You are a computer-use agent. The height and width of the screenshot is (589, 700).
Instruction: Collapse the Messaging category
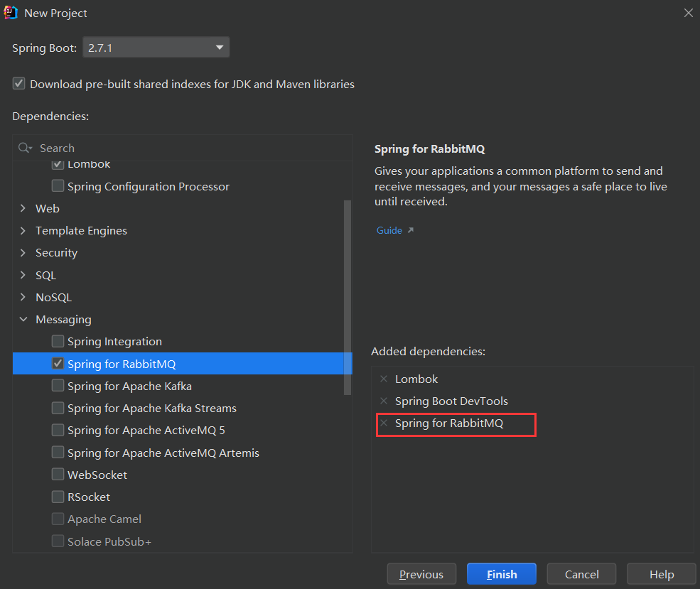click(x=23, y=319)
